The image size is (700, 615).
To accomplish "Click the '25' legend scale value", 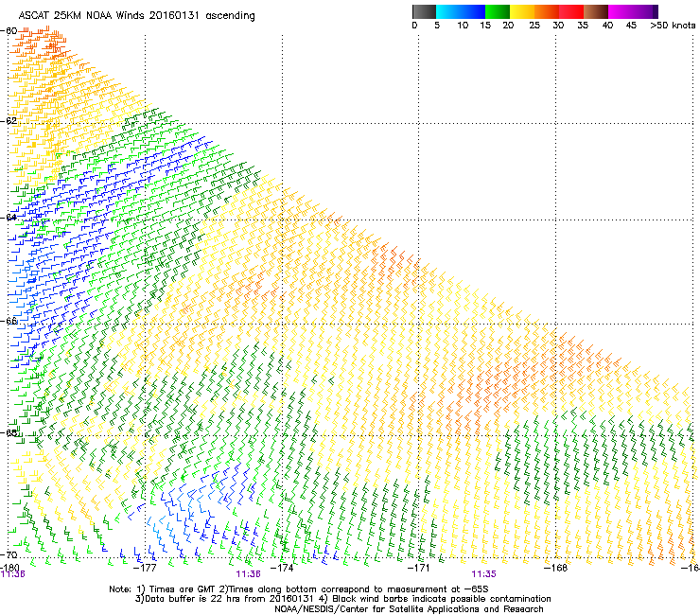I will tap(534, 26).
